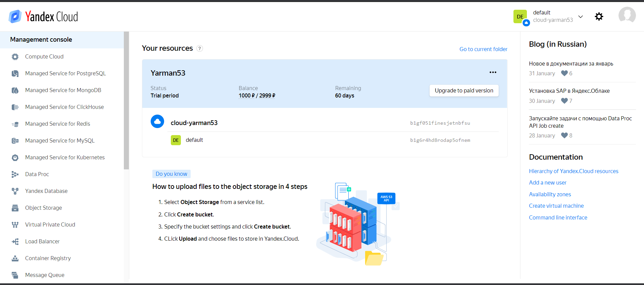Open the Command line interface doc link
This screenshot has width=644, height=285.
pyautogui.click(x=558, y=217)
